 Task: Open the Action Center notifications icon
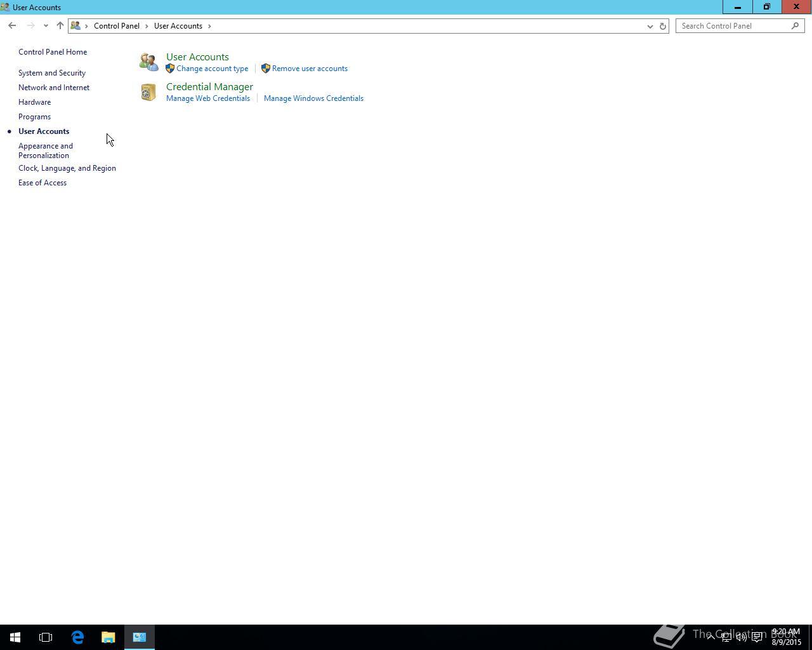coord(757,637)
